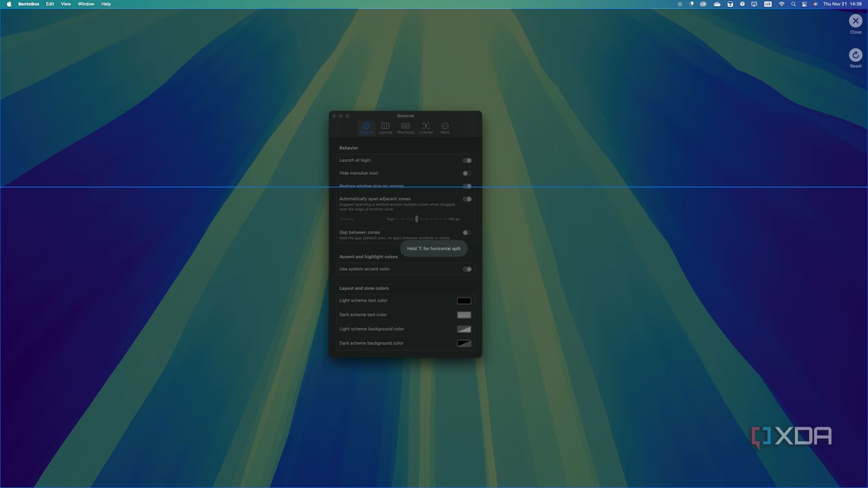Click the display monitor menu bar icon
Image resolution: width=868 pixels, height=488 pixels.
click(754, 4)
